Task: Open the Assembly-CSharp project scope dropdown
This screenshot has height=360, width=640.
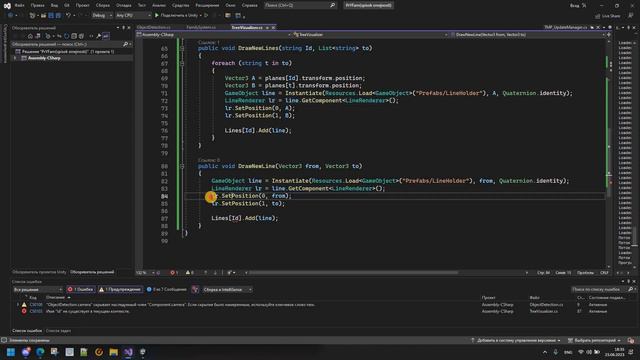Action: click(214, 35)
